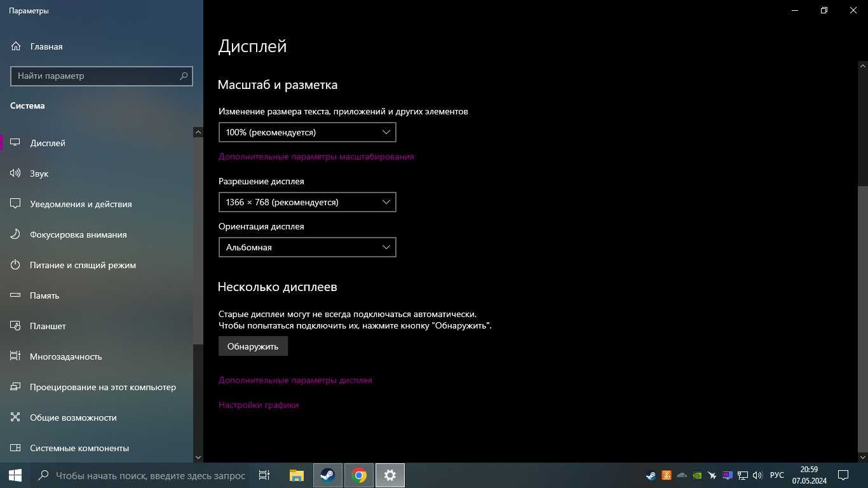Open Фокусировка внимания settings
The image size is (868, 488).
point(78,234)
